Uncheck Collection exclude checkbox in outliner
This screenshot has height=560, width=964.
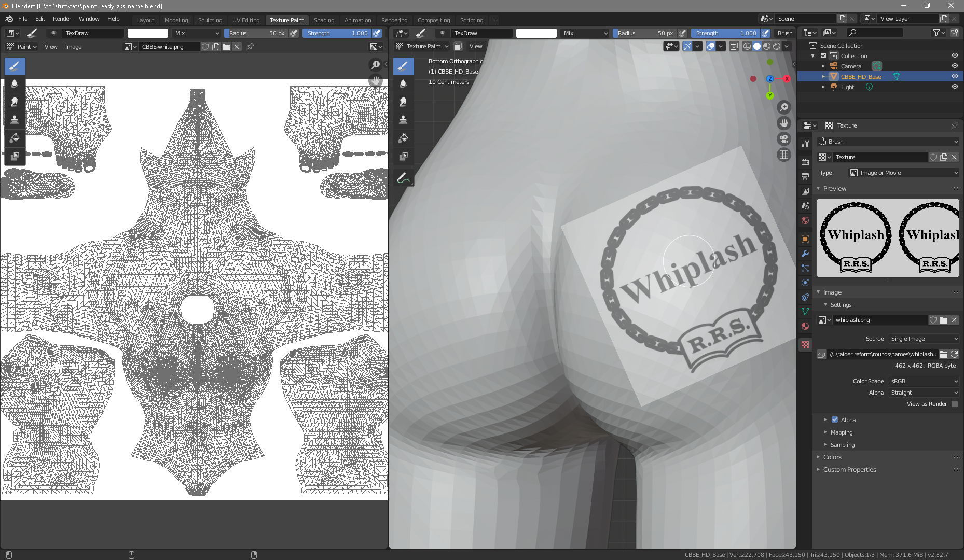[x=823, y=55]
